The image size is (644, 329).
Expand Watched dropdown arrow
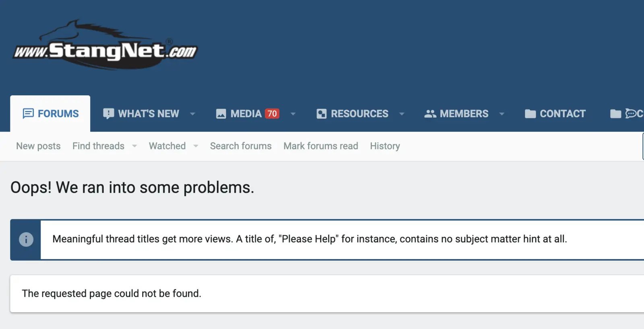tap(196, 146)
